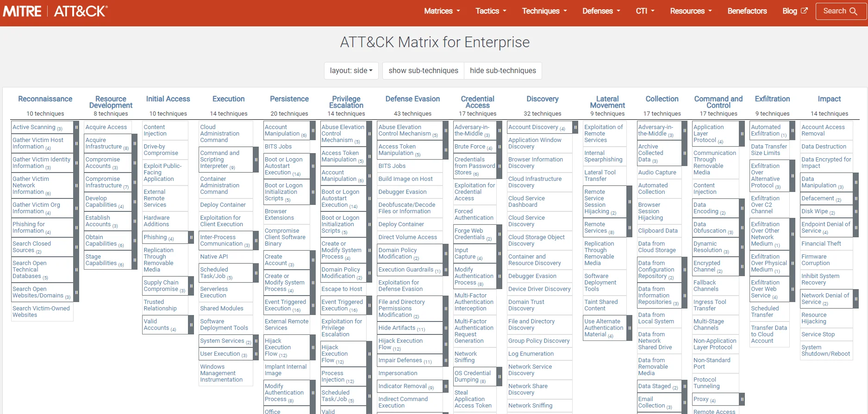Expand Account Manipulation handle in Persistence
The image size is (868, 414).
tap(312, 130)
